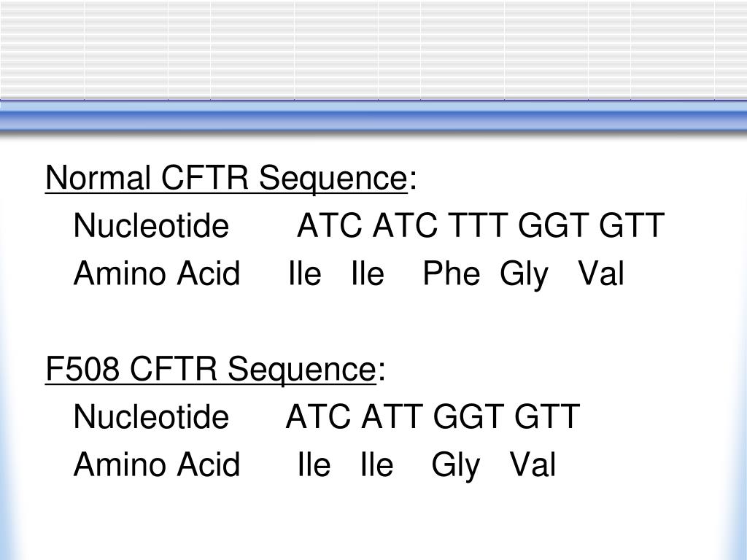
Task: Click the second ATC codon in normal sequence
Action: [x=405, y=225]
